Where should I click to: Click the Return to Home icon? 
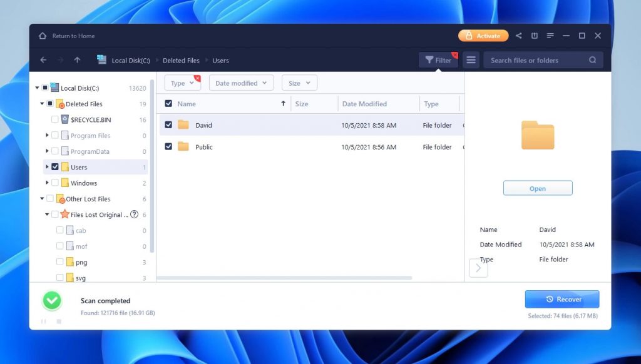point(42,36)
